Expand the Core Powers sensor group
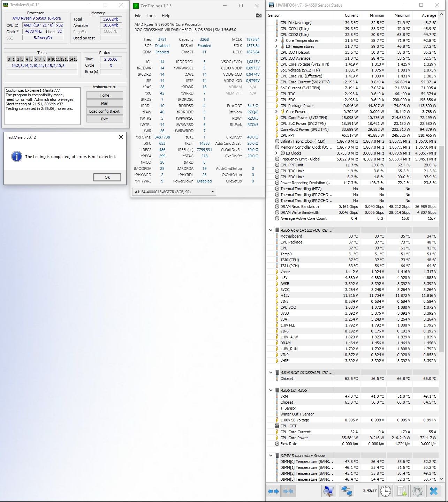 (276, 112)
